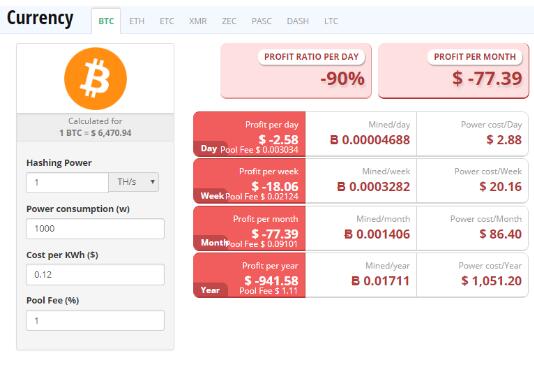Select power cost per week $ 20.16
Viewport: 534px width, 371px height.
pyautogui.click(x=501, y=187)
